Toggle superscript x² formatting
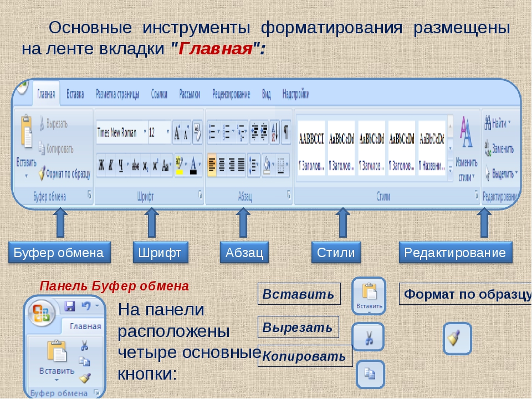This screenshot has height=399, width=532. click(x=155, y=165)
